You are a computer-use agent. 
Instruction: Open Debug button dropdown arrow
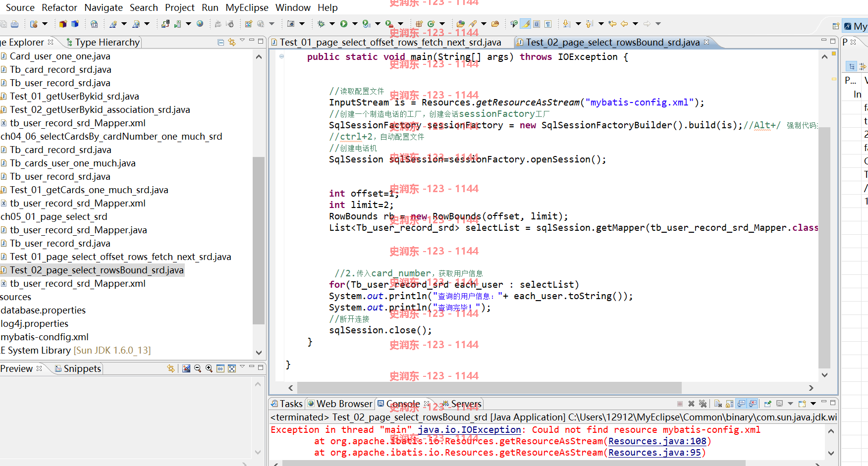click(x=332, y=24)
